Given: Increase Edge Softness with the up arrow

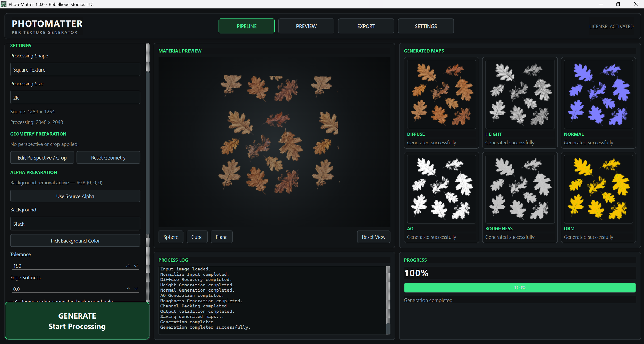Looking at the screenshot, I should pos(128,289).
